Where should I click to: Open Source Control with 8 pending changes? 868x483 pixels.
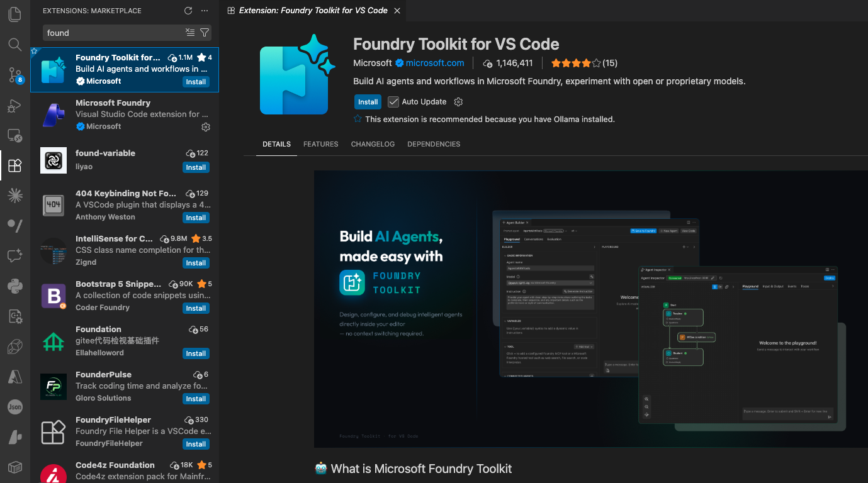click(x=14, y=75)
